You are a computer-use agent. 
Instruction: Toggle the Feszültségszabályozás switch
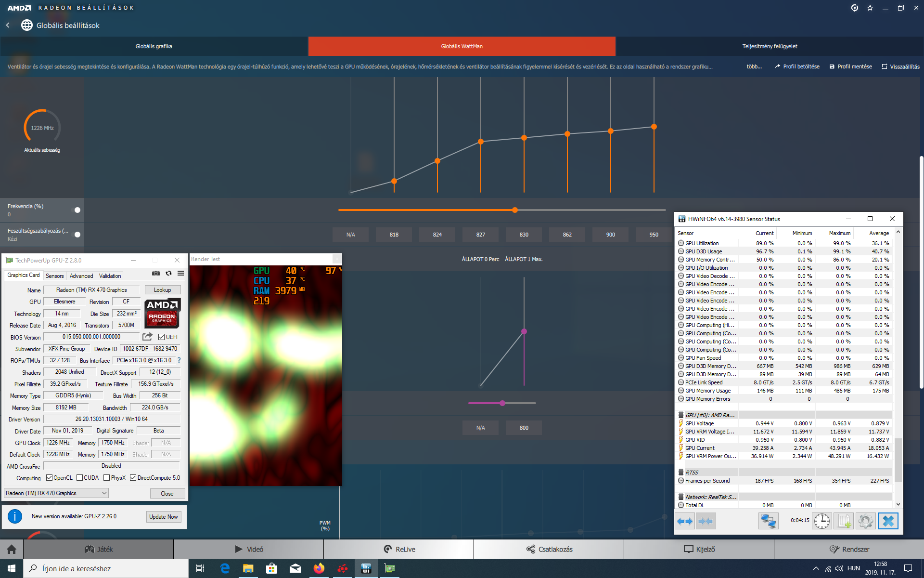click(x=76, y=235)
